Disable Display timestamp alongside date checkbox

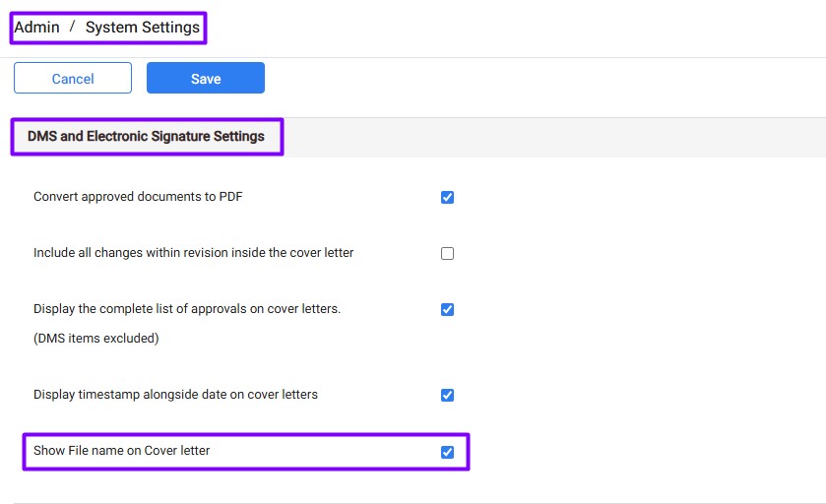coord(447,395)
